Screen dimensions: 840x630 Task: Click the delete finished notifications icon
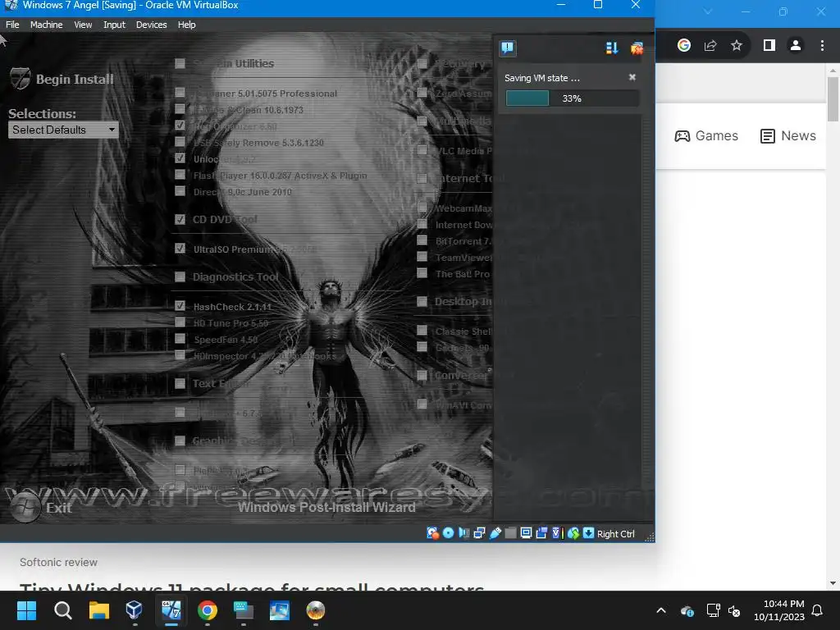pyautogui.click(x=637, y=48)
